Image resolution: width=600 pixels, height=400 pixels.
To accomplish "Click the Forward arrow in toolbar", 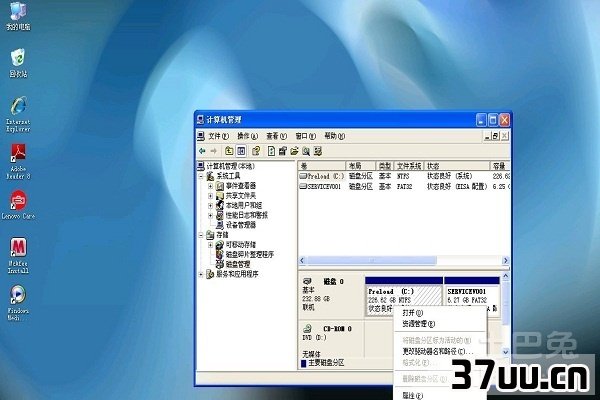I will pyautogui.click(x=214, y=151).
